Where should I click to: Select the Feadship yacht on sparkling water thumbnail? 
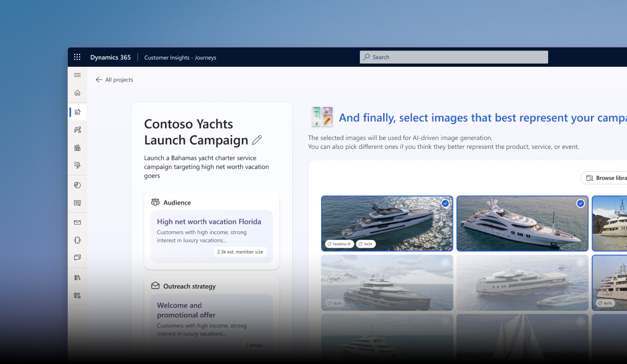pos(387,223)
